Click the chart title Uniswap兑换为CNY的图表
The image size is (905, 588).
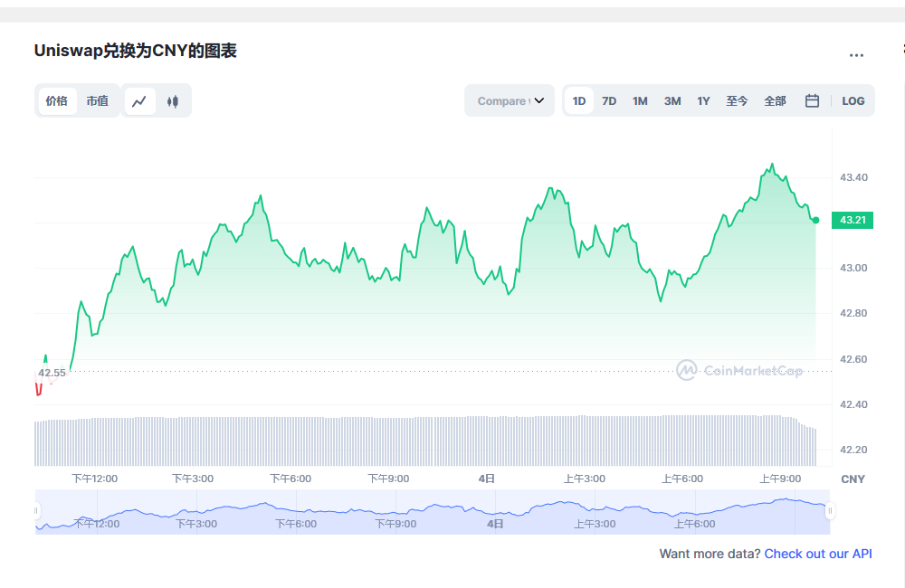point(136,51)
